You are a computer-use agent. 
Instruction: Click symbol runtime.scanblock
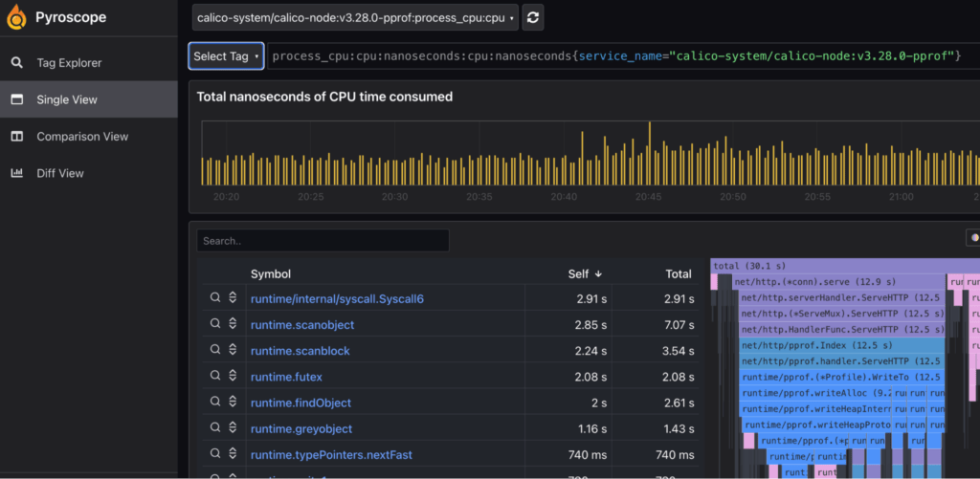point(300,351)
